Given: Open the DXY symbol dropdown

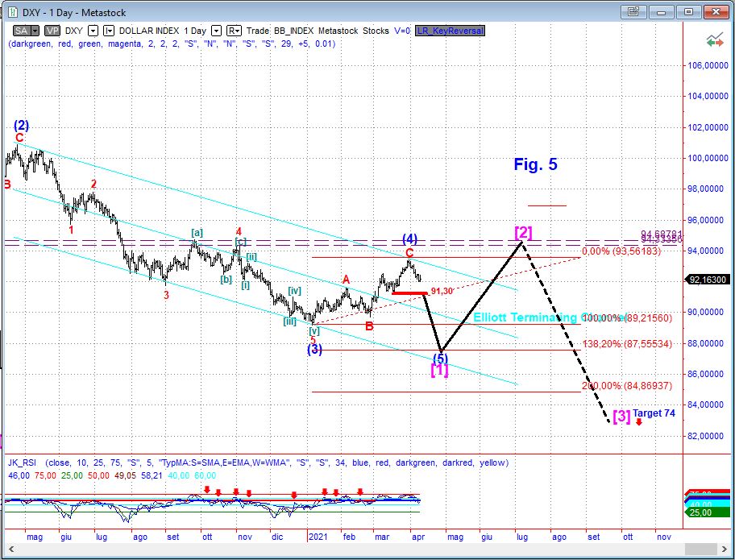Looking at the screenshot, I should click(x=93, y=31).
